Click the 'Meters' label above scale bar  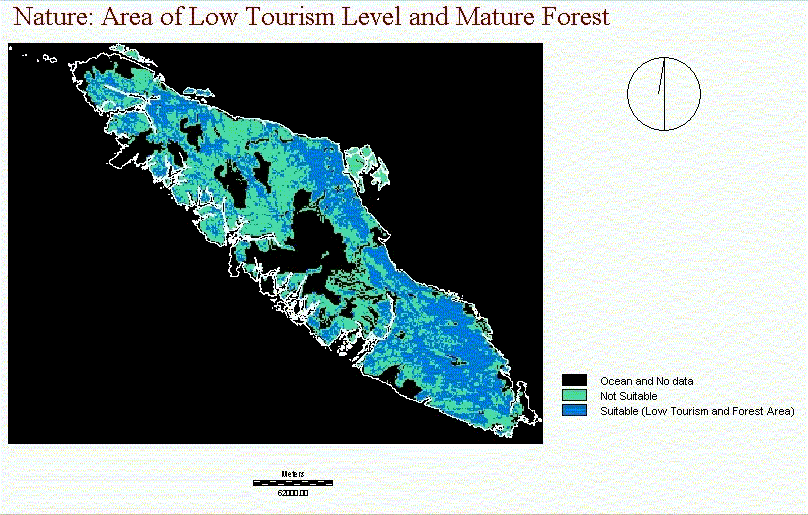pyautogui.click(x=293, y=474)
